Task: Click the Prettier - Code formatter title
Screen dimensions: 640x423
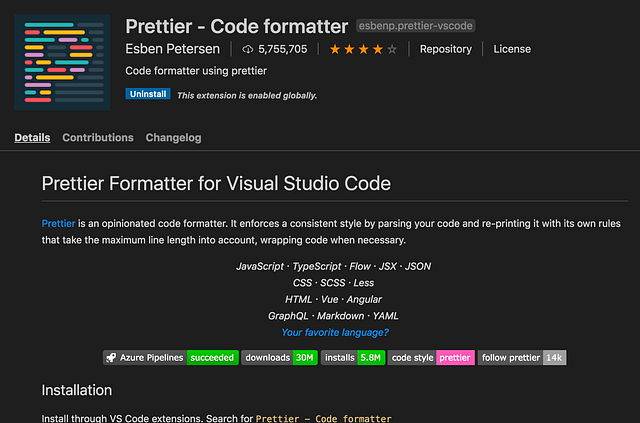Action: point(237,24)
